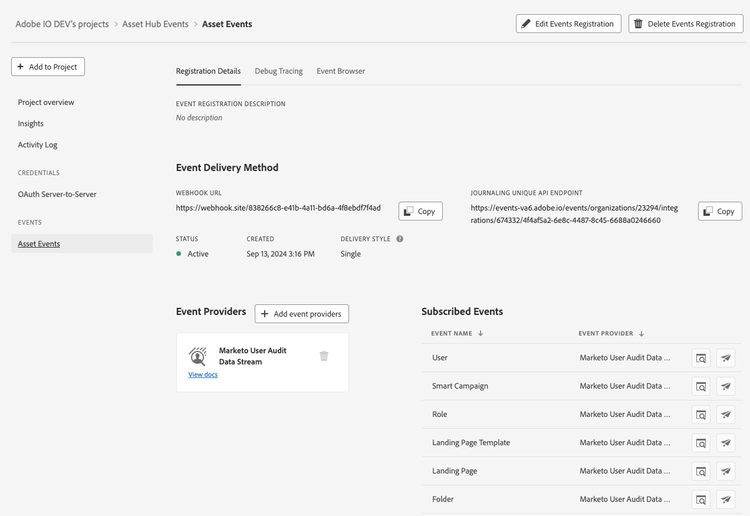The width and height of the screenshot is (750, 516).
Task: Open Project overview in sidebar
Action: (46, 102)
